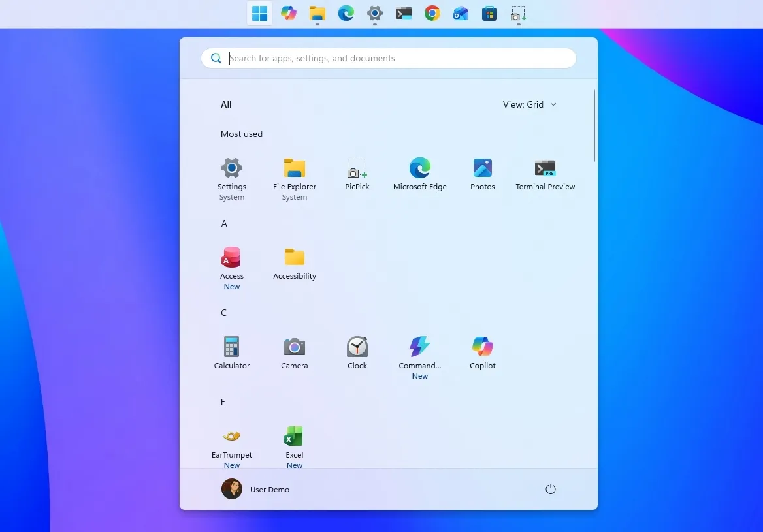Click the Most used heading
The image size is (763, 532).
coord(241,134)
